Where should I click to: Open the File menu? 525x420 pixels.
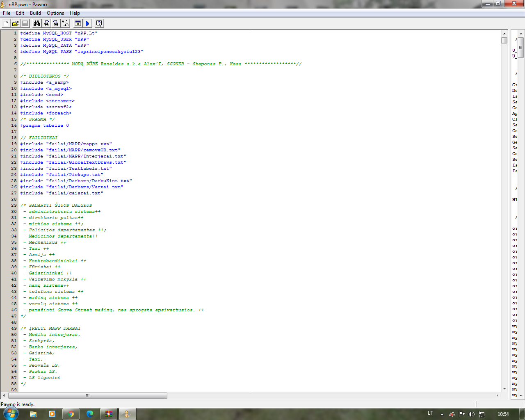pos(7,13)
